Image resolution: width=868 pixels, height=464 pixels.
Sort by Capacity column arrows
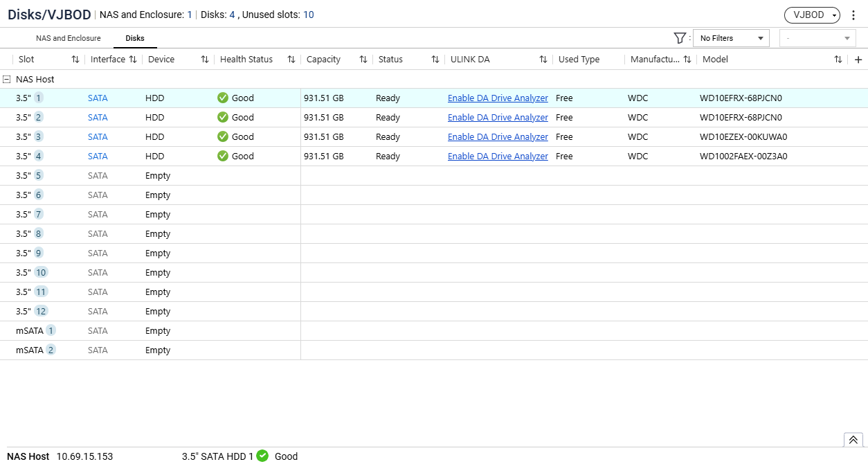pos(363,60)
